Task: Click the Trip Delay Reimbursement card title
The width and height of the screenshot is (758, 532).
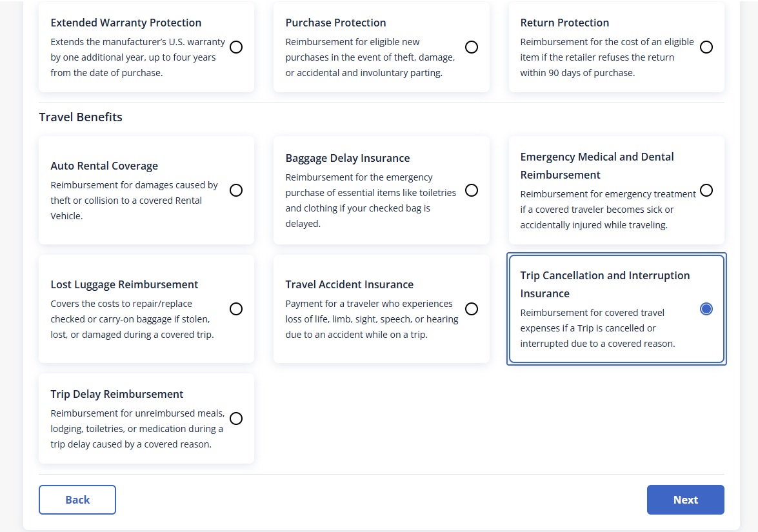Action: (117, 394)
